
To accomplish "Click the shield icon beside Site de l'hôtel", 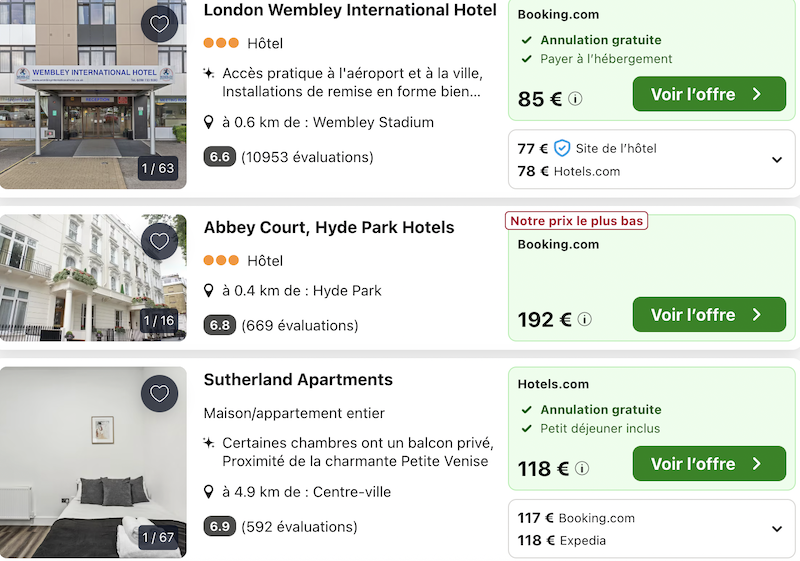I will tap(562, 149).
